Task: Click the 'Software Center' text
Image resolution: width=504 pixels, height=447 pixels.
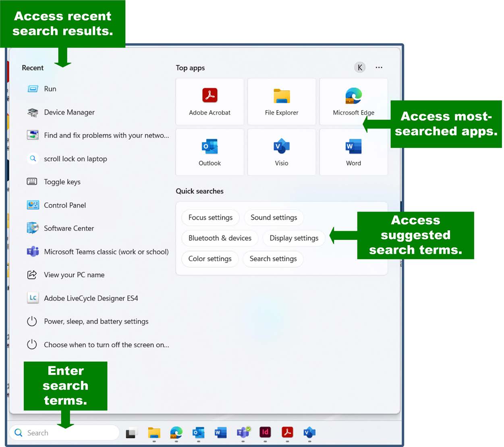Action: [69, 228]
